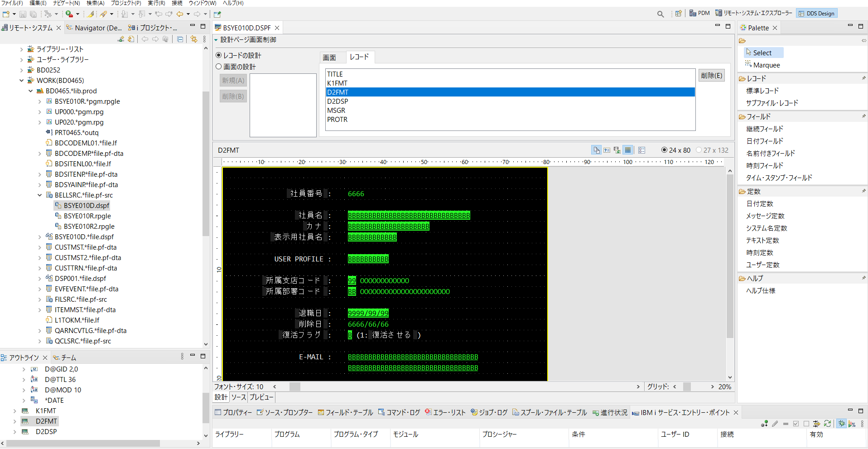Collapse the WORK(BD0465) tree node
Viewport: 868px width, 449px height.
tap(21, 81)
